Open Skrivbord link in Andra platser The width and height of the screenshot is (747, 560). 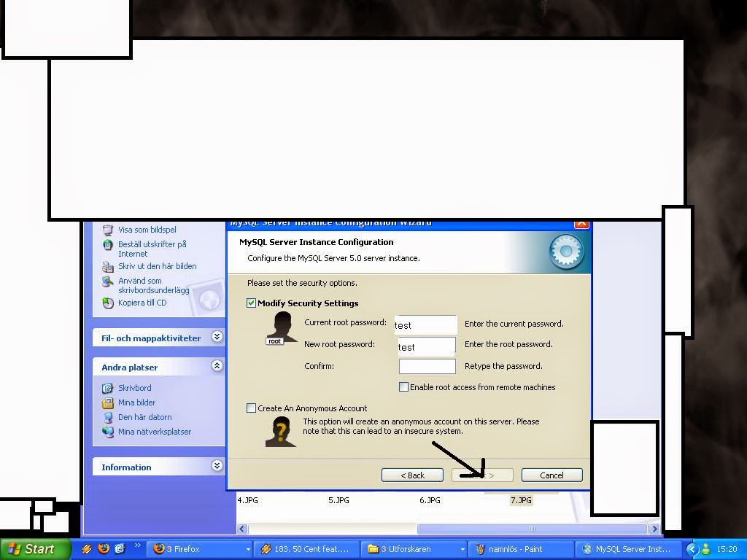pyautogui.click(x=135, y=388)
